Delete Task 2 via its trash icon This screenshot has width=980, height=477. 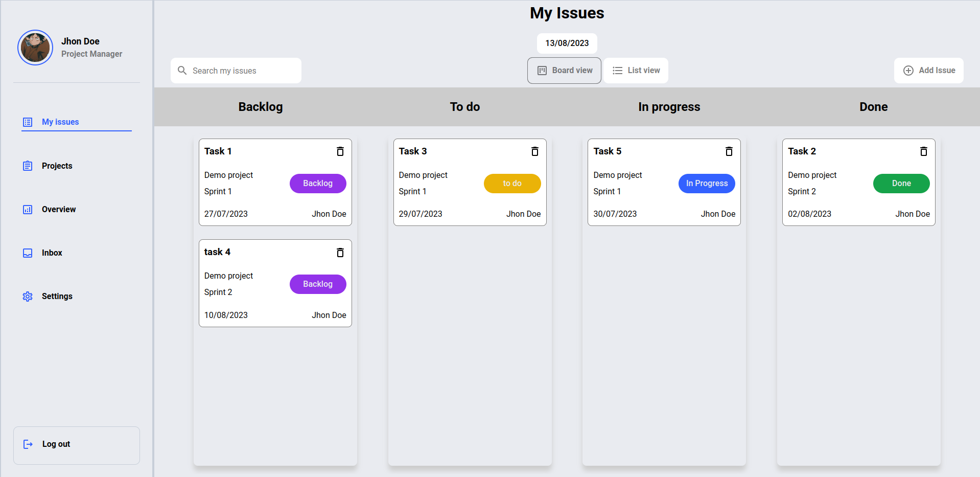pos(924,151)
